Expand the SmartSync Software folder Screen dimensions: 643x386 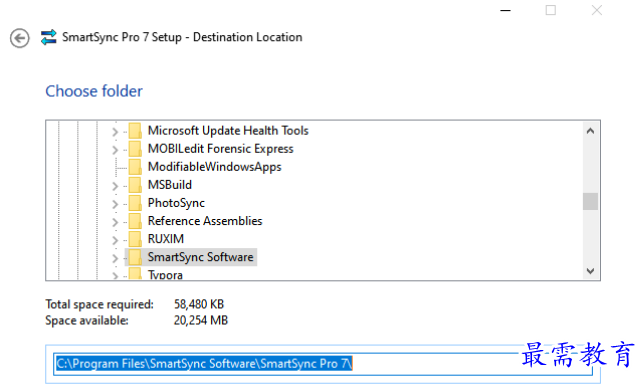(x=115, y=258)
